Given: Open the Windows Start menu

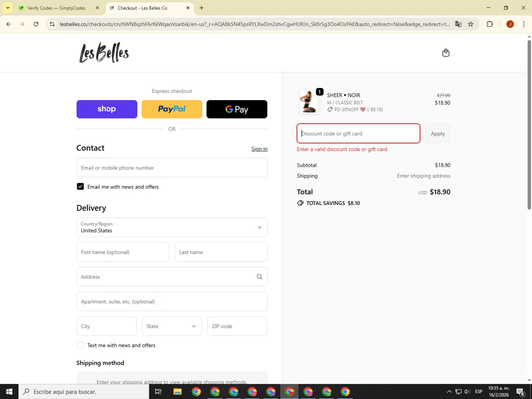Looking at the screenshot, I should (x=9, y=392).
